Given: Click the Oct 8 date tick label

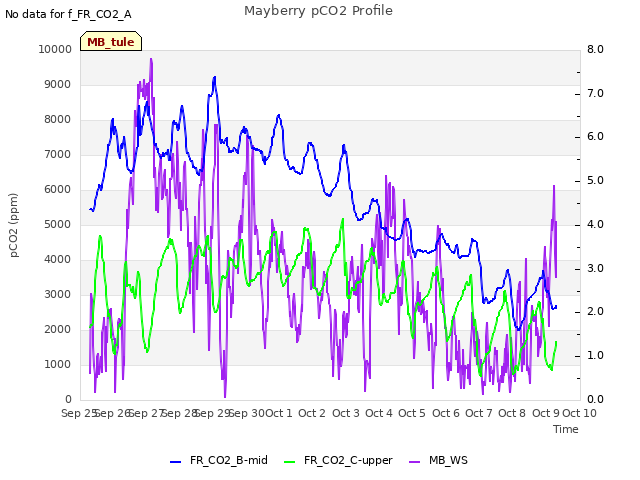Looking at the screenshot, I should click(x=512, y=413).
